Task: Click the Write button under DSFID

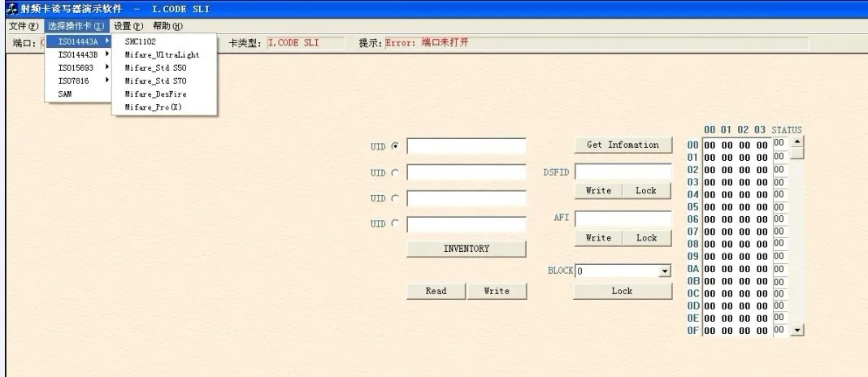Action: 598,190
